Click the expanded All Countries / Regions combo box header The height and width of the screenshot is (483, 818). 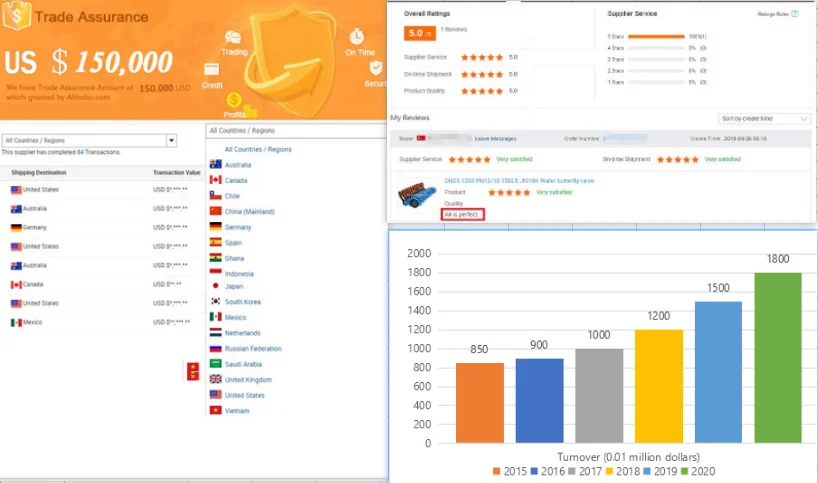(296, 131)
